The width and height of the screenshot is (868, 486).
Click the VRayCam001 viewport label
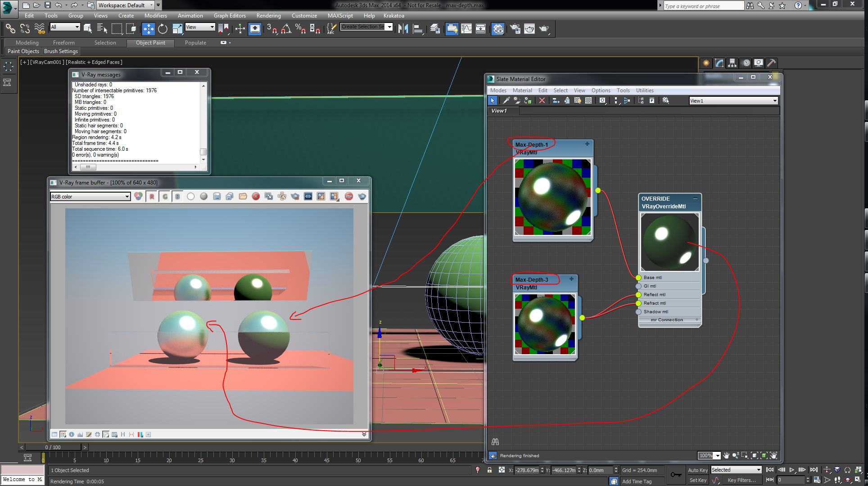click(x=47, y=62)
